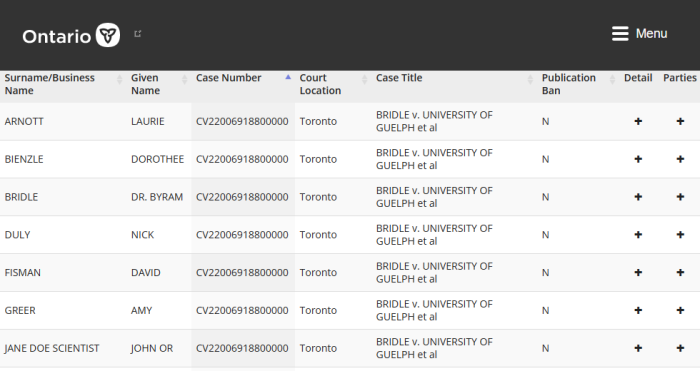The width and height of the screenshot is (700, 371).
Task: Sort by Given Name column
Action: click(x=159, y=84)
